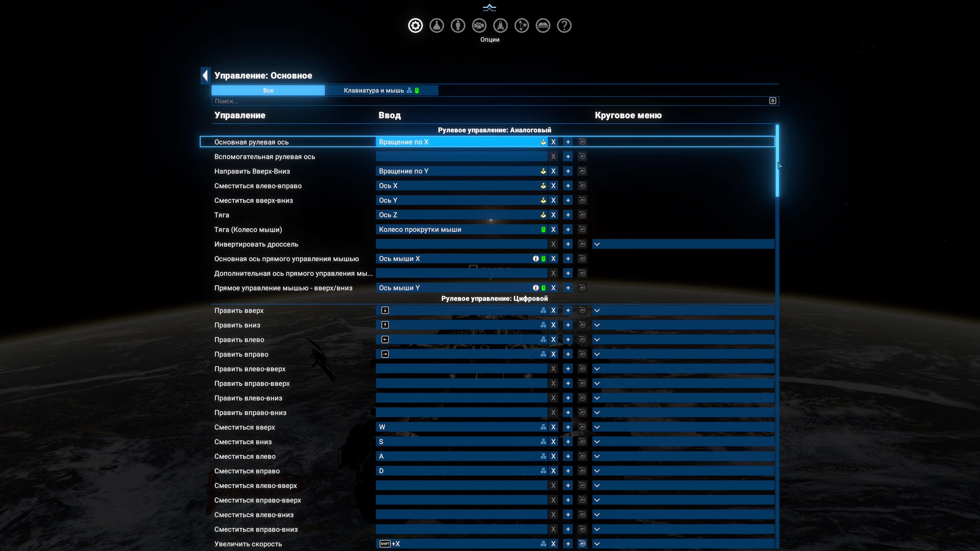Add binding plus for Править влево-вверх
Viewport: 980px width, 551px height.
point(568,368)
